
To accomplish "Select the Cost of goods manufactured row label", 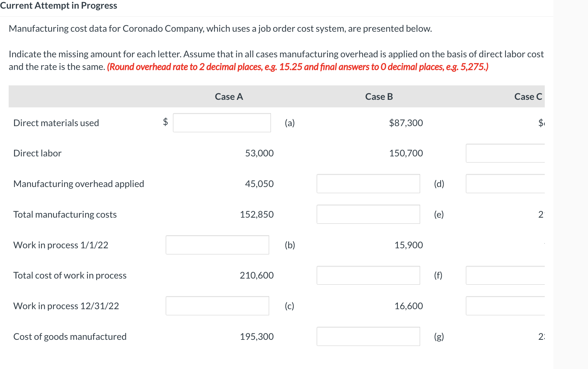I will (x=70, y=336).
